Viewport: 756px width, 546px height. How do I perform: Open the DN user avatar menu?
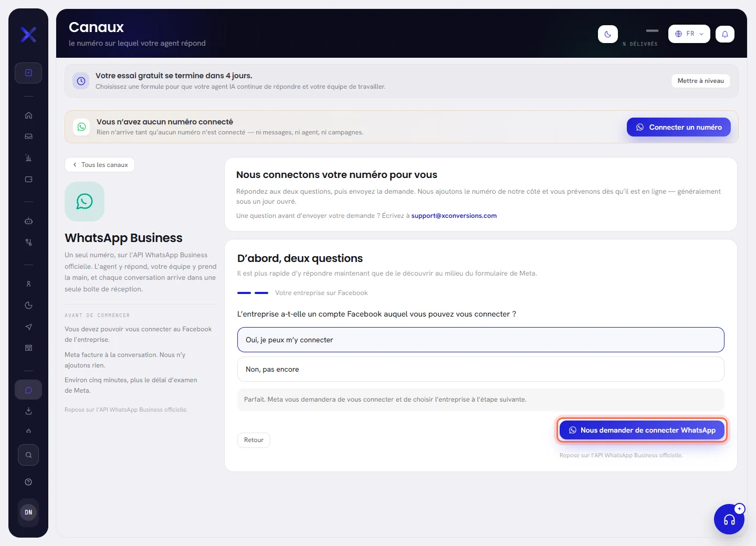tap(28, 512)
